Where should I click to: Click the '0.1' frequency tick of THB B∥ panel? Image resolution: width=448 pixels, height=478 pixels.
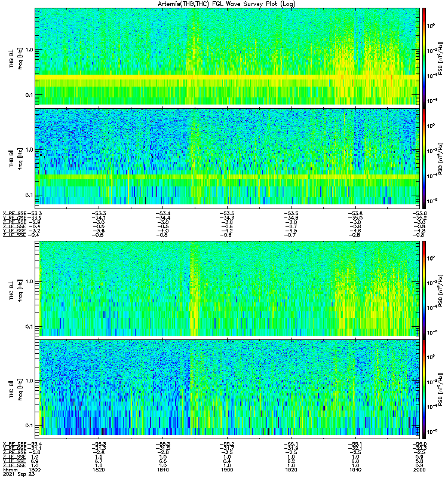[29, 195]
